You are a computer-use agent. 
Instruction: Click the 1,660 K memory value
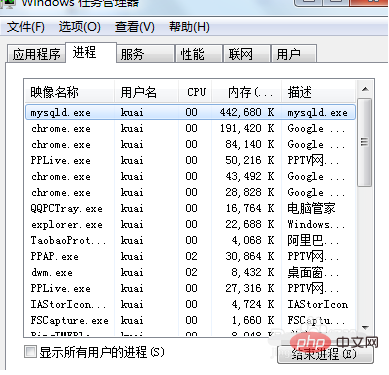click(253, 320)
